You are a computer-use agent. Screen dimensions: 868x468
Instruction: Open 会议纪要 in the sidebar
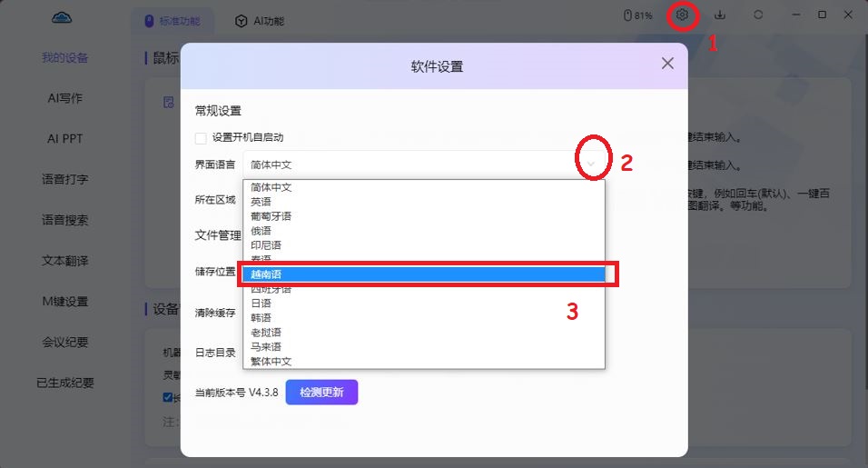pos(64,343)
